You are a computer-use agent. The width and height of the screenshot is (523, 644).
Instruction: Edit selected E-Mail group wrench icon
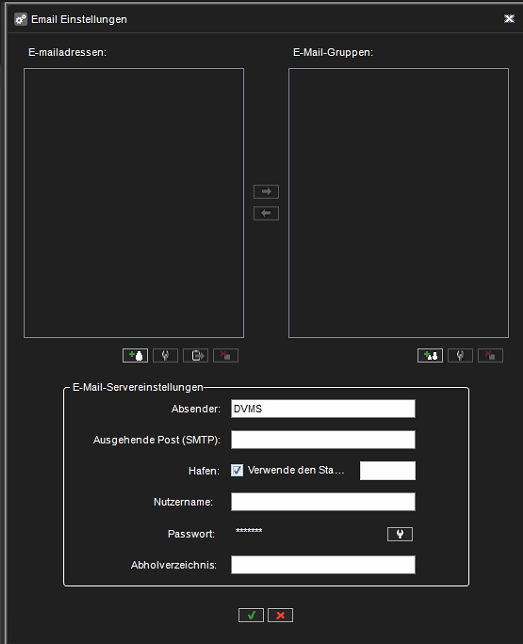(460, 355)
